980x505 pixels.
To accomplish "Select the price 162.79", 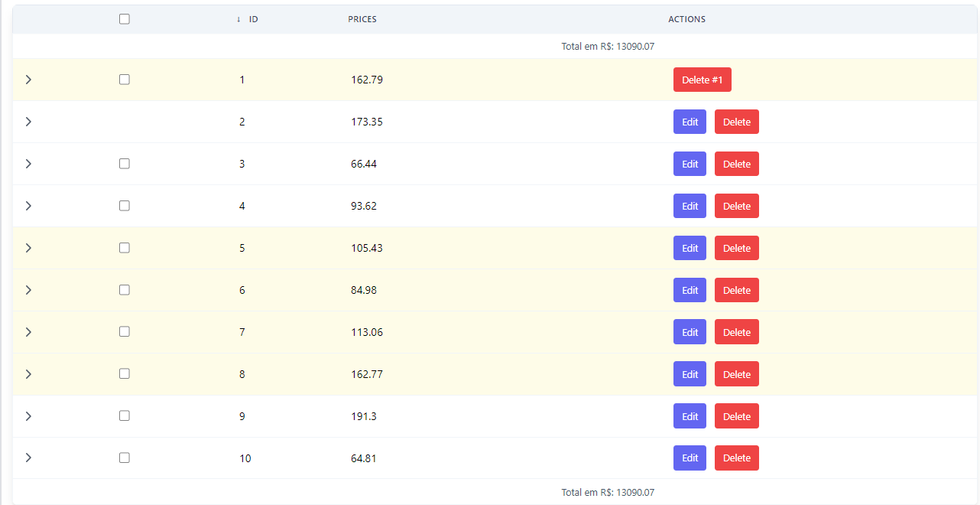I will [367, 80].
